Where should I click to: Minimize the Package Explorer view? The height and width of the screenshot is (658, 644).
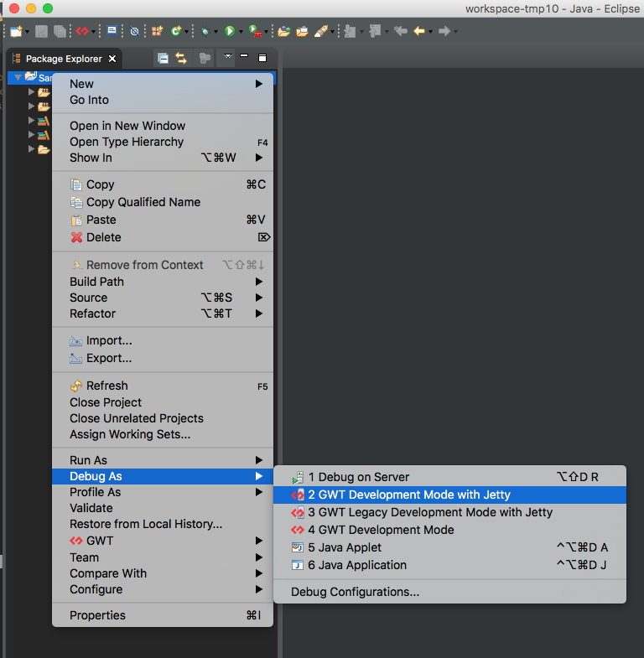(x=244, y=56)
